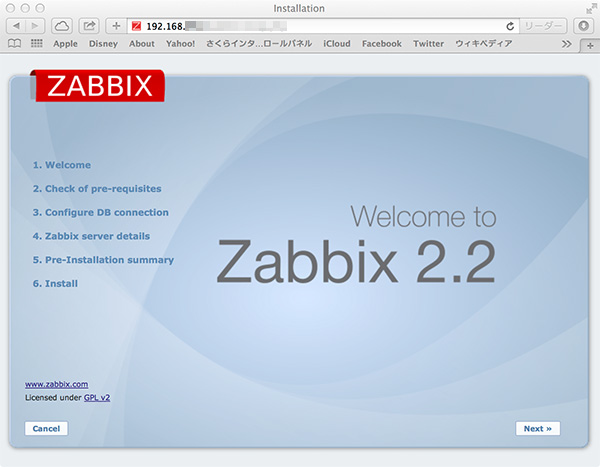Open the GPL v2 license link

[x=97, y=397]
